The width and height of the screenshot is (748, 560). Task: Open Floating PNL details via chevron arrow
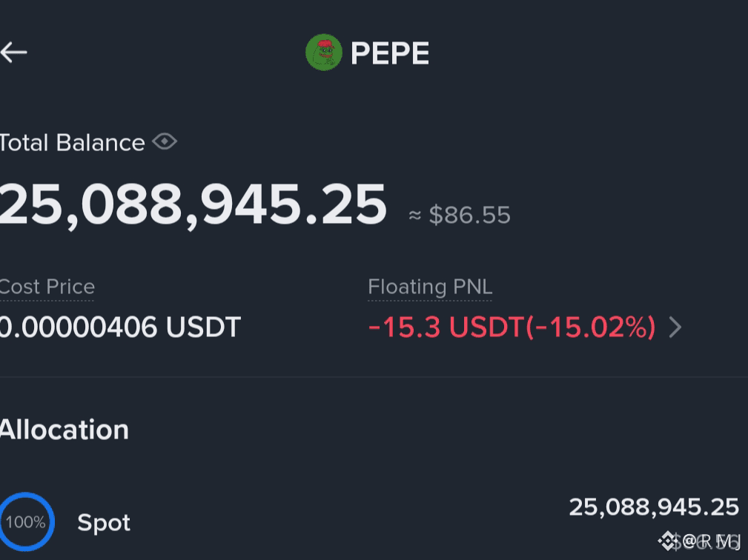(x=675, y=327)
